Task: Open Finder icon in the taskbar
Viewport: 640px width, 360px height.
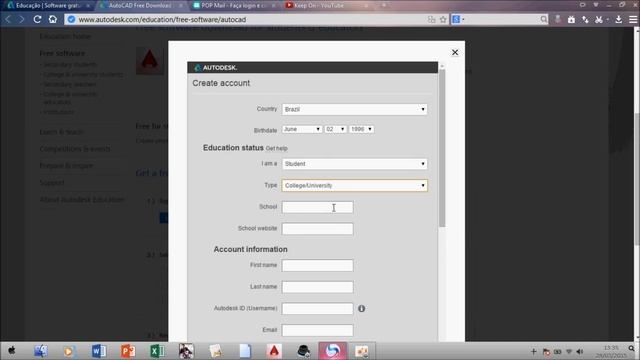Action: coord(40,351)
